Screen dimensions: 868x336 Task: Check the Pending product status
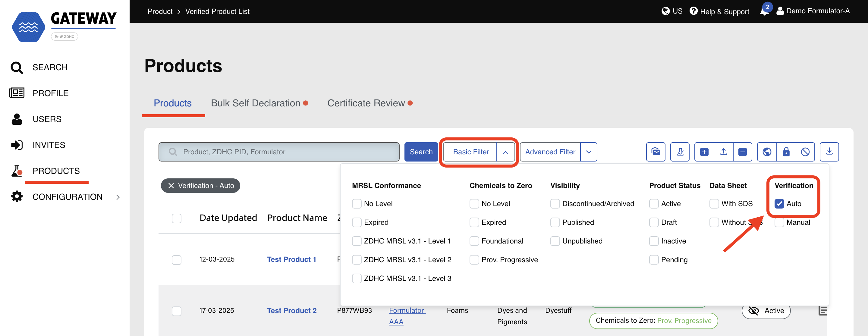click(x=654, y=260)
